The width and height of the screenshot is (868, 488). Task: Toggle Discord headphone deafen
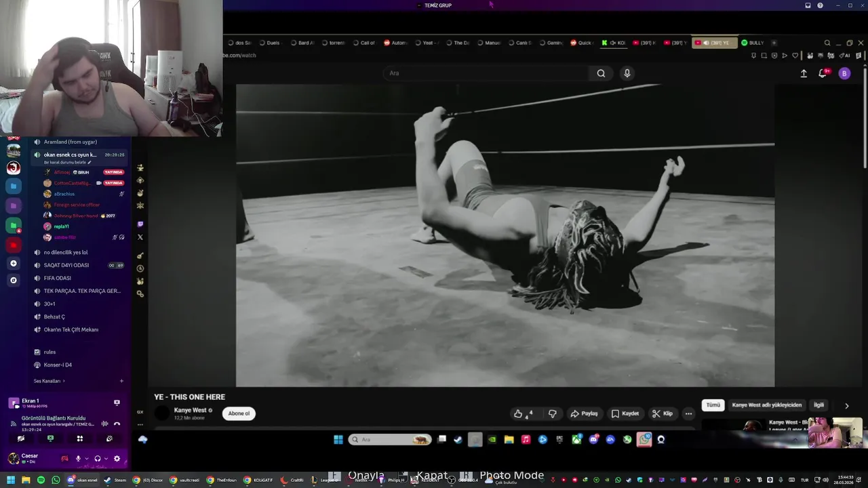(x=98, y=459)
